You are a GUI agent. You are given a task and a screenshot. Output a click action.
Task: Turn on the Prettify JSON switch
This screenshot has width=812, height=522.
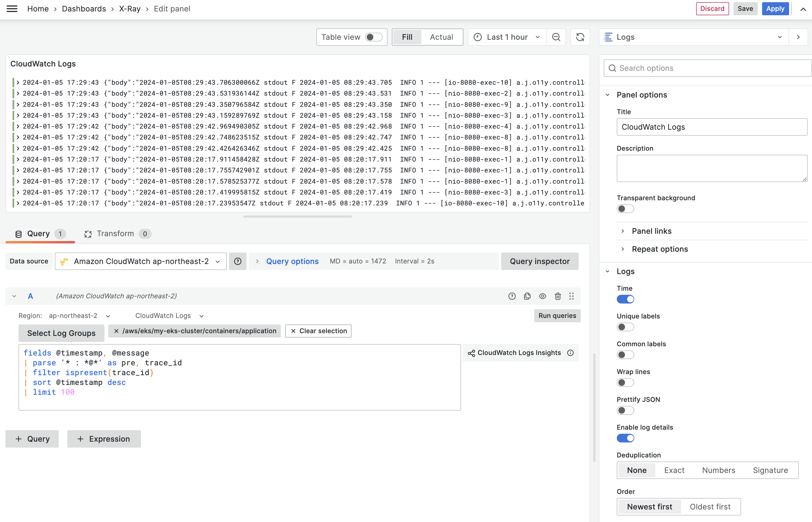(625, 410)
